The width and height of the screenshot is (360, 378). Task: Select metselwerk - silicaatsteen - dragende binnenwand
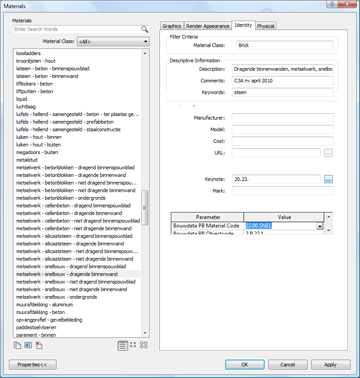point(70,244)
